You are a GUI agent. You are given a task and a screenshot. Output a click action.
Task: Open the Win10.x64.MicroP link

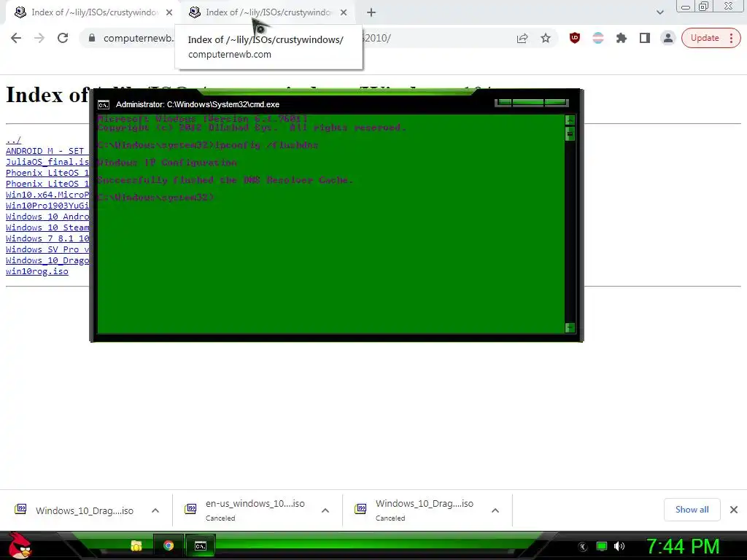click(47, 195)
